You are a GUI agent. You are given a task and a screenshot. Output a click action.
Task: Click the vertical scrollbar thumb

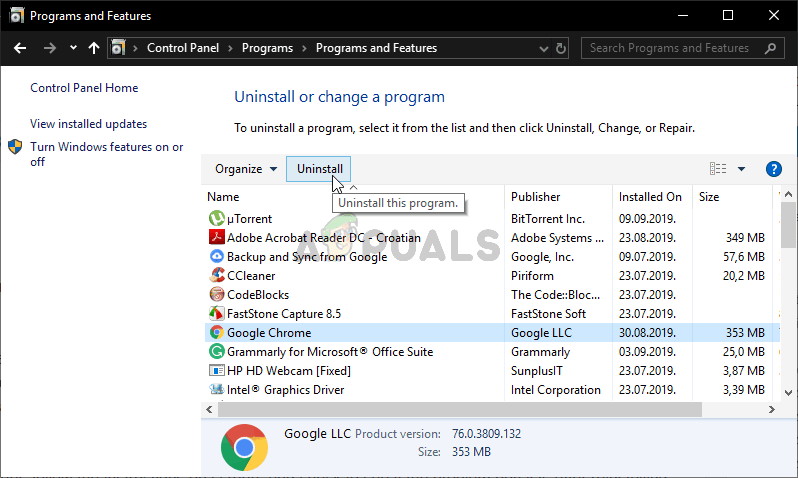click(788, 226)
